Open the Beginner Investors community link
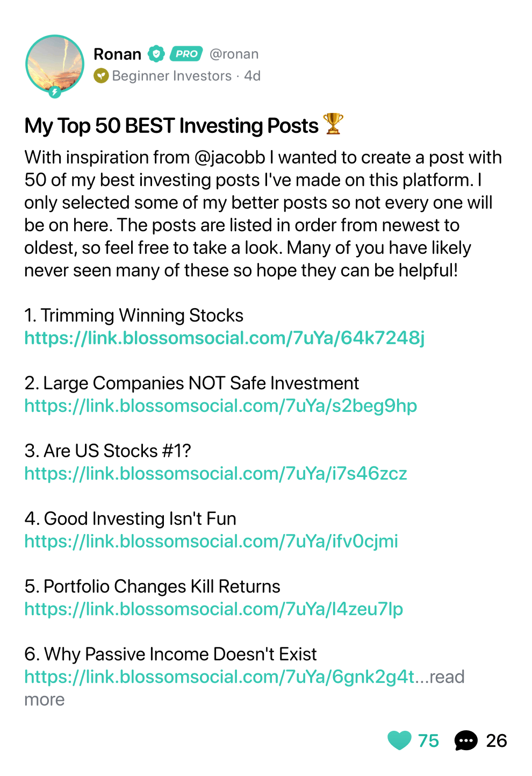 point(172,76)
